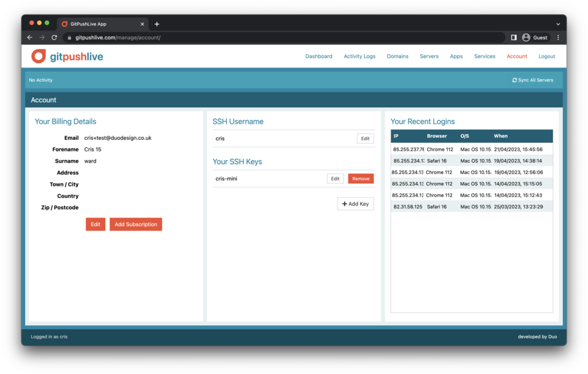Select the login row dated 21/04/2023, 15:45:56

(x=472, y=150)
